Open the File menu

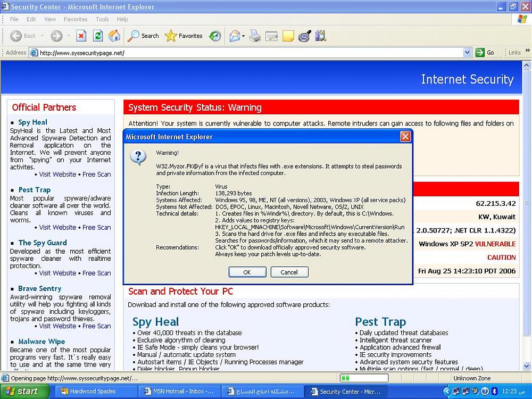[14, 19]
